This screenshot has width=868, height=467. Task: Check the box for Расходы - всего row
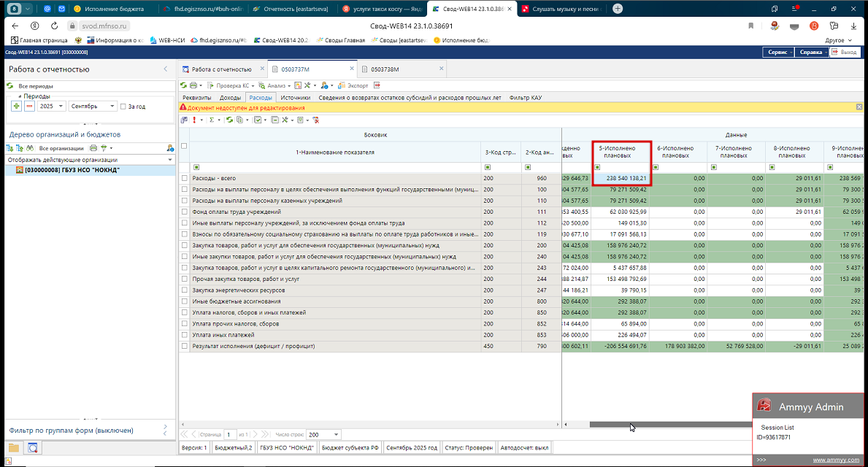point(185,178)
